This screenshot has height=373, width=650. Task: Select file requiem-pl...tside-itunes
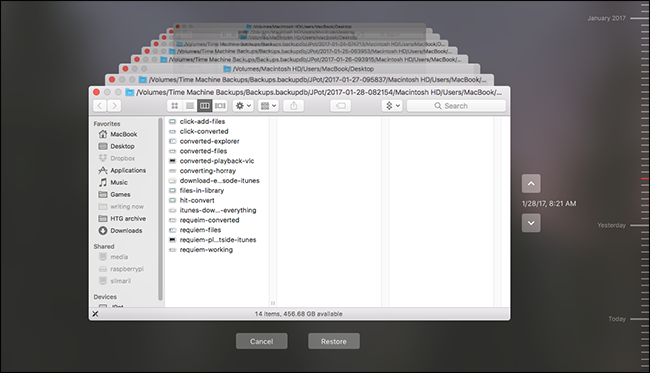coord(218,240)
